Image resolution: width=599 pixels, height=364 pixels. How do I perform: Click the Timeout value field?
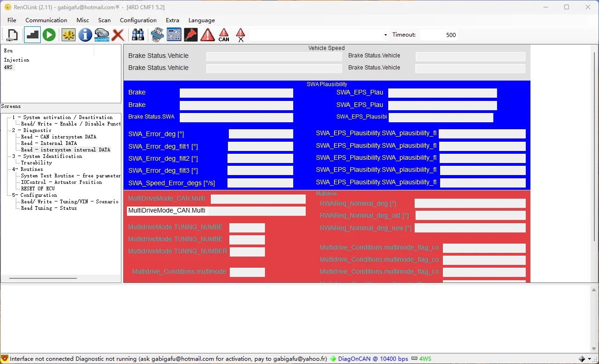tap(438, 35)
